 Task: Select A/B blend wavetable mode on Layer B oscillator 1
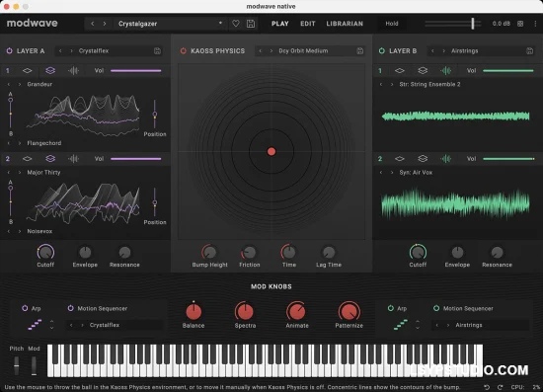coord(423,71)
